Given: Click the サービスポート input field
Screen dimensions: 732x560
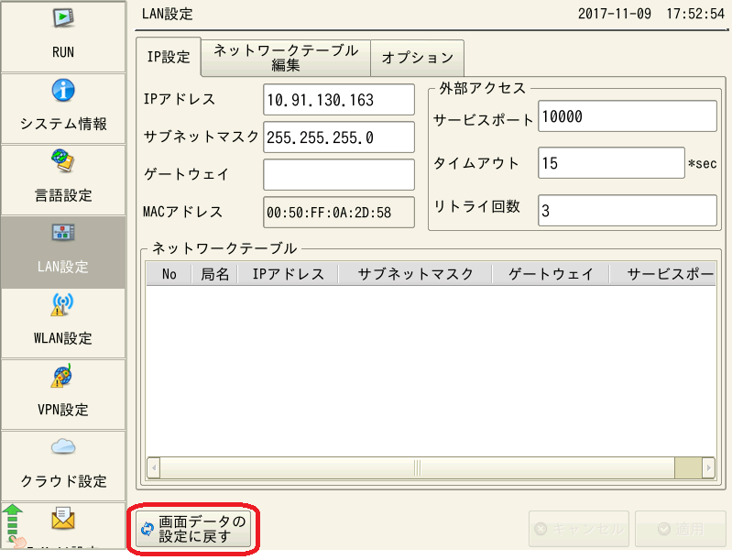Looking at the screenshot, I should 626,116.
